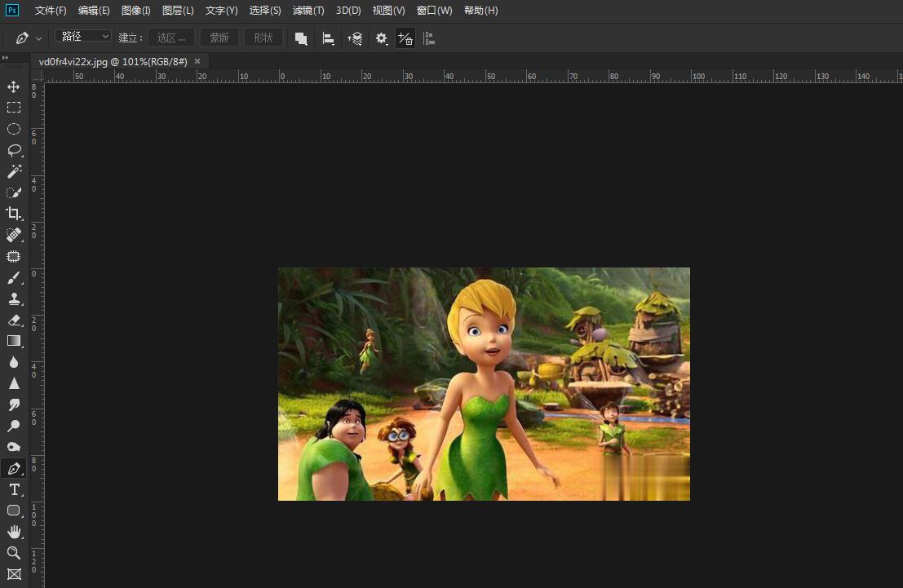Open the 图层(L) menu

tap(178, 11)
